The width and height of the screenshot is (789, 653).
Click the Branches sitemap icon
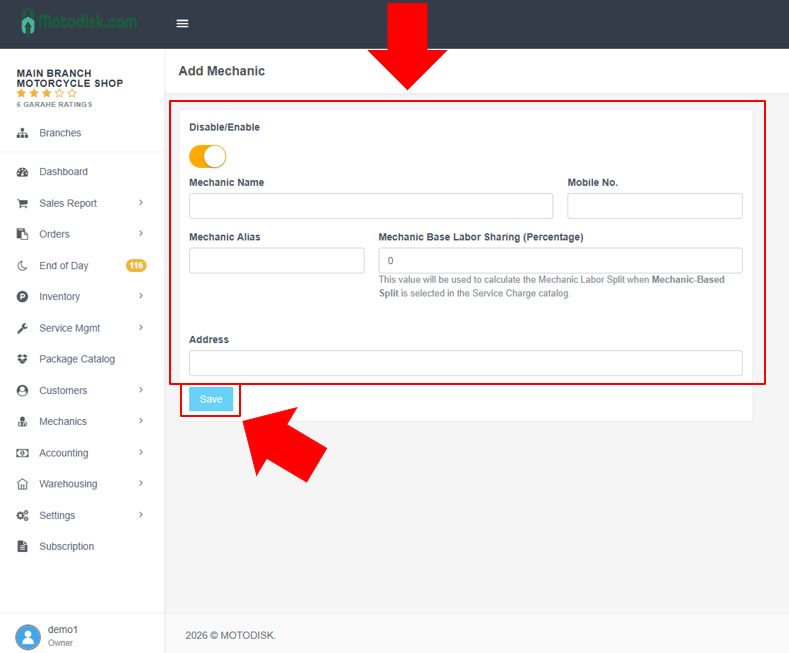tap(22, 133)
